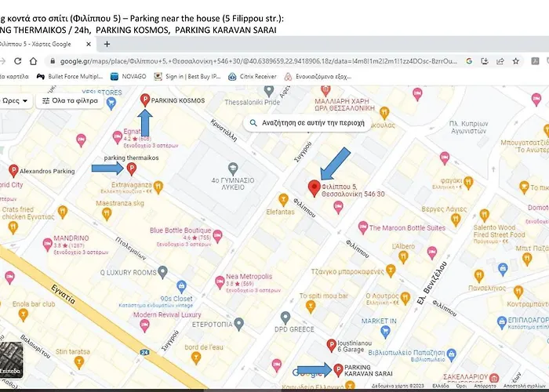Screen dimensions: 549x392
Task: Bookmark this page with the star icon
Action: click(x=516, y=61)
